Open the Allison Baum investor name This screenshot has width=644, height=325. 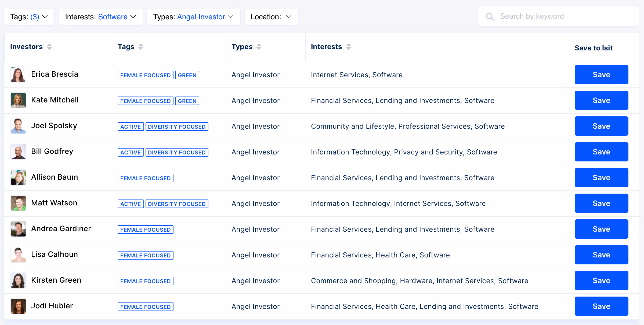[55, 177]
